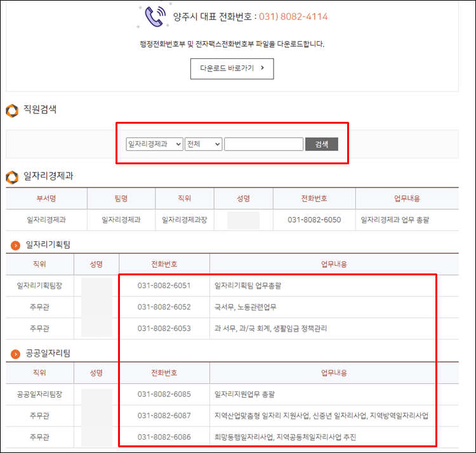Screen dimensions: 476x453
Task: Click the 다운로드 바로가기 button
Action: click(x=232, y=69)
